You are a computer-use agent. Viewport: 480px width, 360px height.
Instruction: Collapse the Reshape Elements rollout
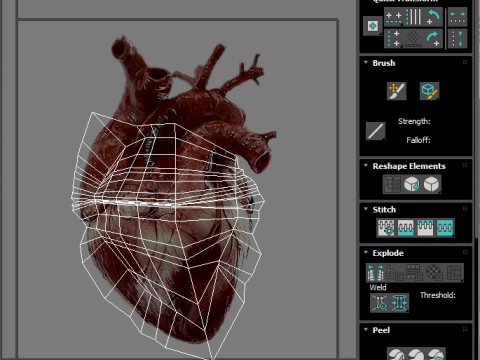(366, 165)
